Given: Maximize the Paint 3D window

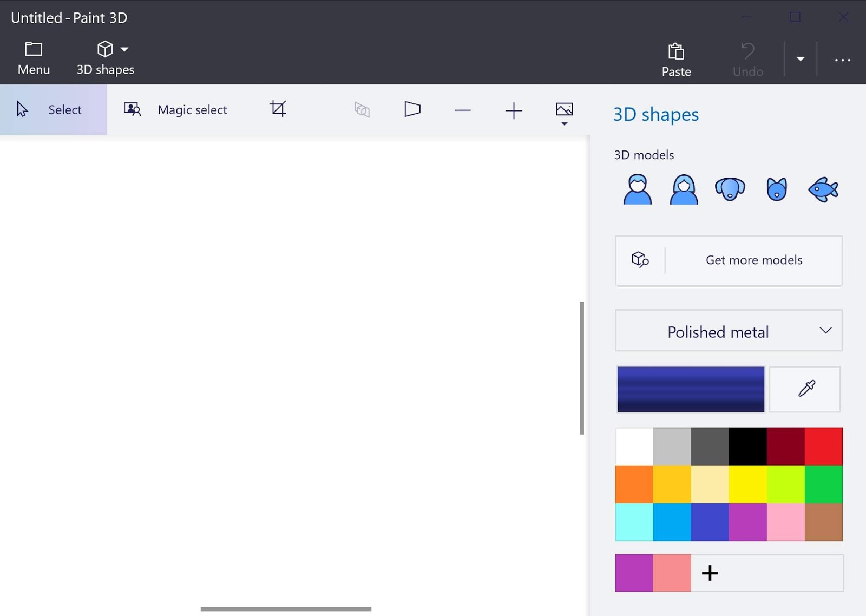Looking at the screenshot, I should point(795,17).
